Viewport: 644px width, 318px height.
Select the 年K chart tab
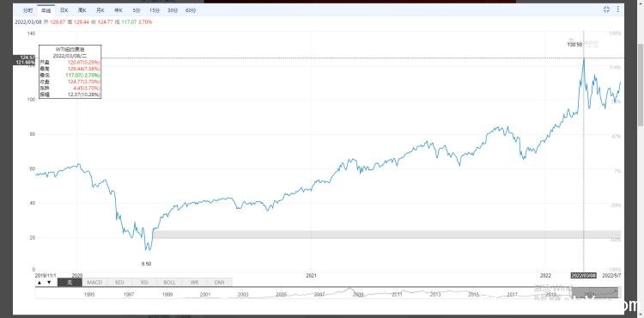coord(118,10)
